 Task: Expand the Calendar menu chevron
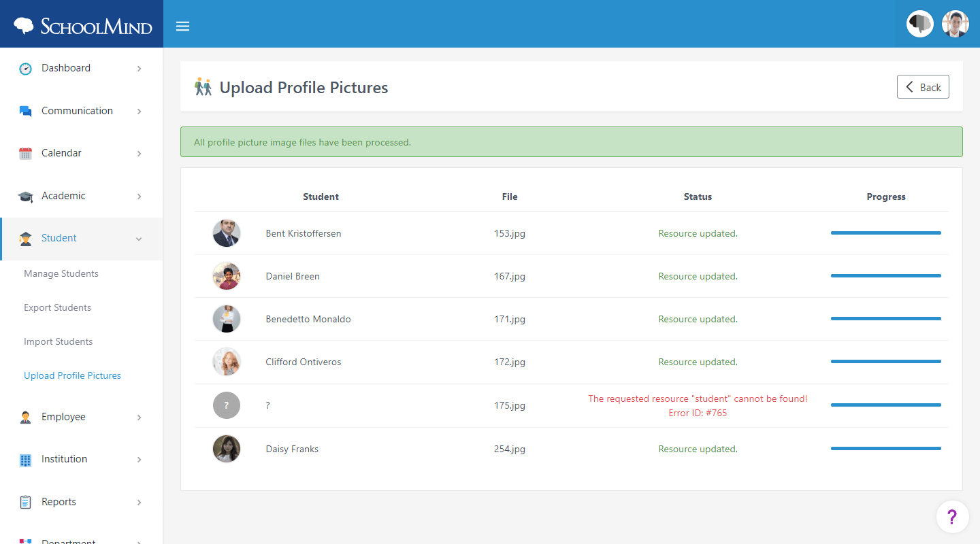[x=139, y=154]
